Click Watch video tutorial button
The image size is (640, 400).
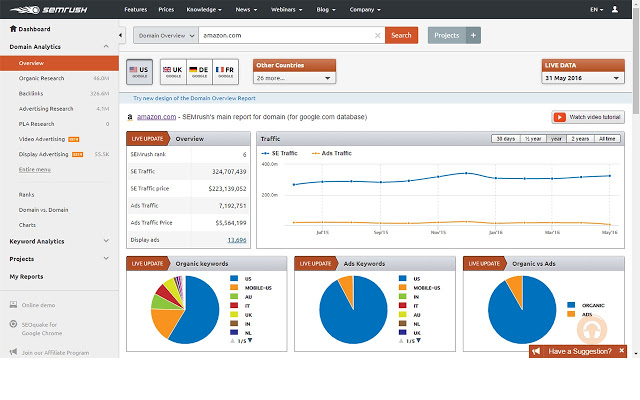click(588, 117)
